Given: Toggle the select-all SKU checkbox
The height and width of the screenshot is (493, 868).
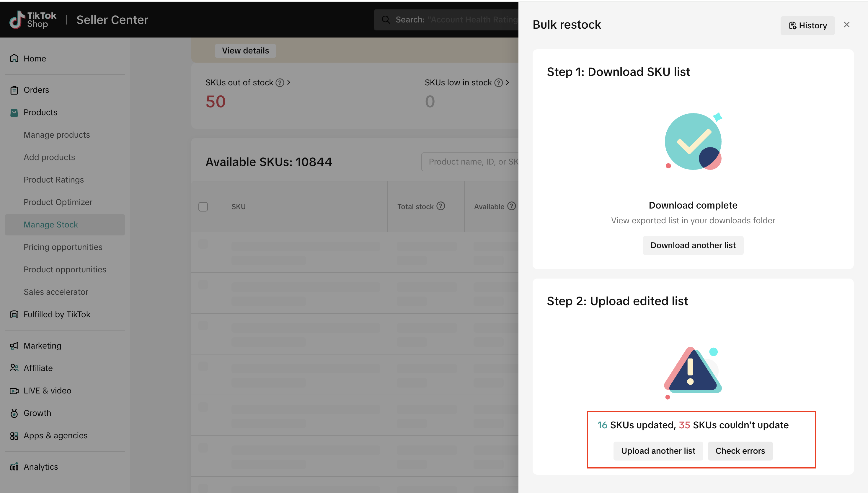Looking at the screenshot, I should click(203, 206).
